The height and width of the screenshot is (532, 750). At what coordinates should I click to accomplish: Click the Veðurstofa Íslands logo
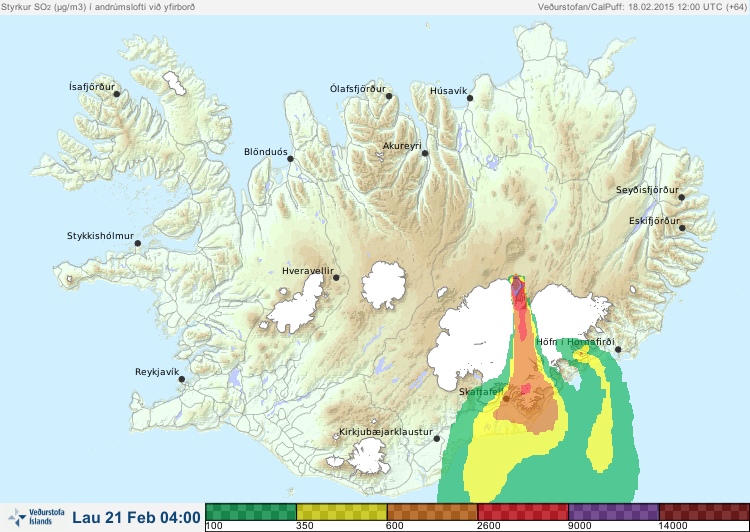(36, 517)
